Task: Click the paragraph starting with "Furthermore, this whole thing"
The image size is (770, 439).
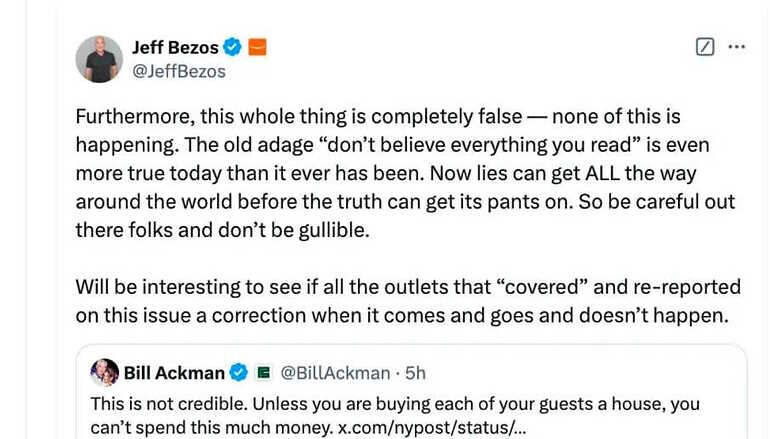Action: tap(405, 173)
